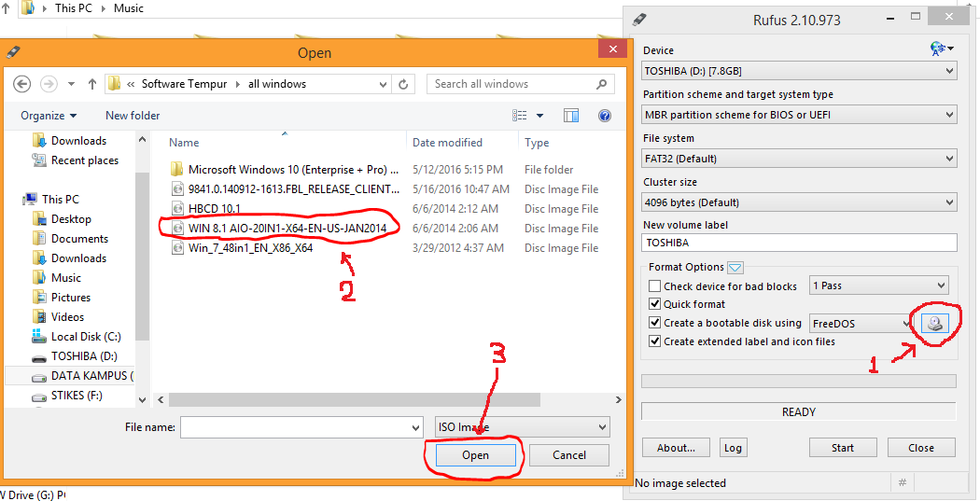Viewport: 980px width, 501px height.
Task: Refresh the all windows folder view
Action: [403, 84]
